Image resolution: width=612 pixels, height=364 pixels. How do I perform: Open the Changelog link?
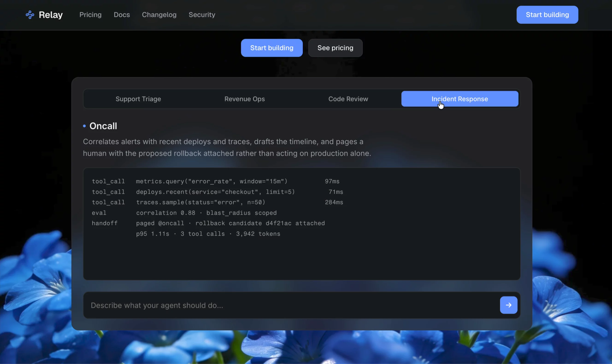[159, 15]
